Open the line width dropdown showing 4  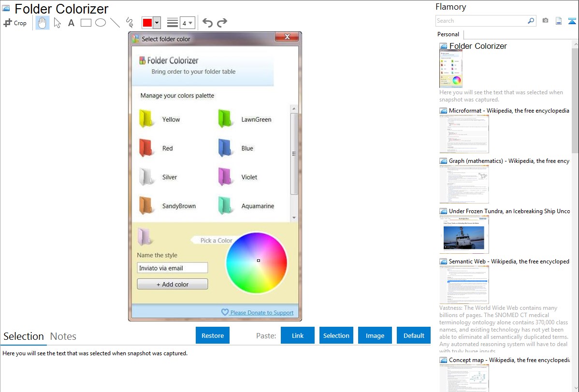click(x=188, y=23)
